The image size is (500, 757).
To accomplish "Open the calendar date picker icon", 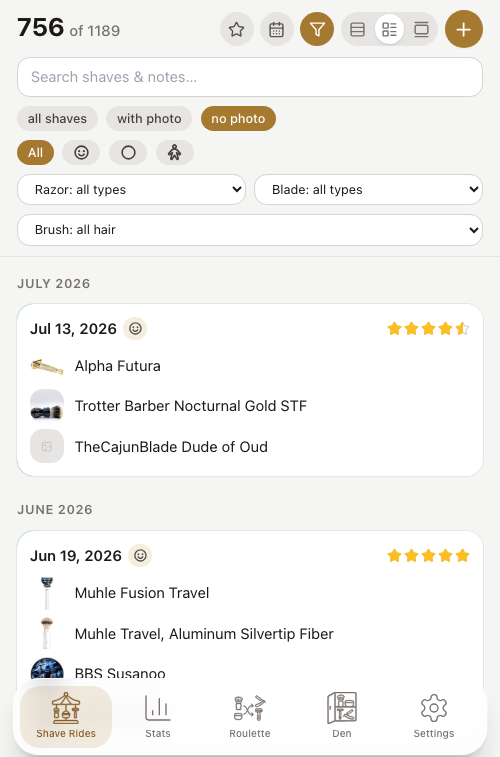I will [x=277, y=29].
